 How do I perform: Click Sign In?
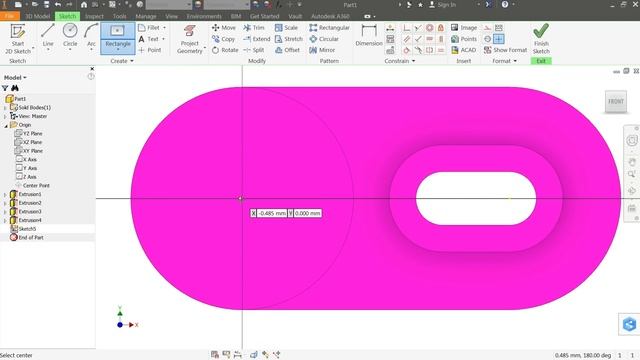click(x=442, y=4)
